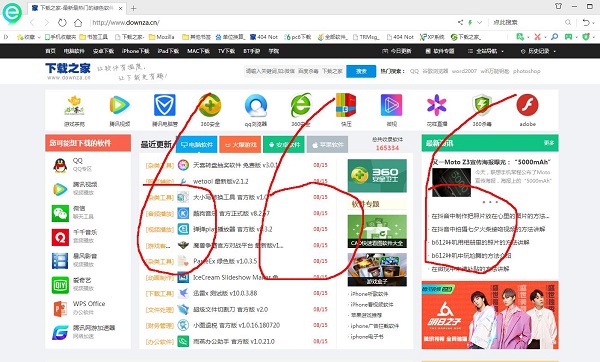Viewport: 600px width, 362px height.
Task: Click the blue 搜索 button
Action: [x=361, y=71]
